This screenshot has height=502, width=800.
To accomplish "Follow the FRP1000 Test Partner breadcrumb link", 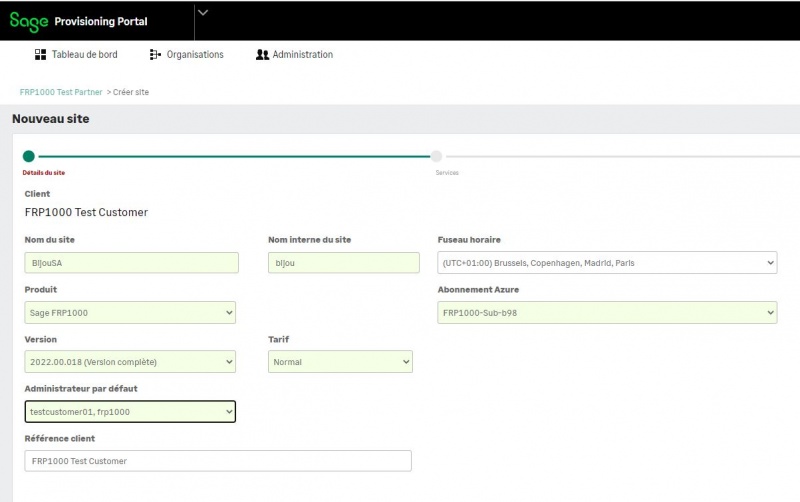I will [61, 92].
